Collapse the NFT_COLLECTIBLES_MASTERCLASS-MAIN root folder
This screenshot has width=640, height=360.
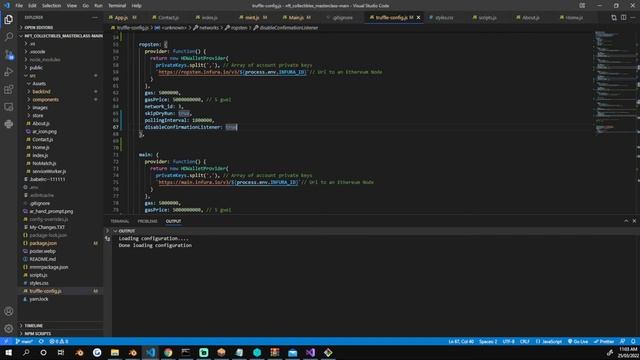(61, 36)
